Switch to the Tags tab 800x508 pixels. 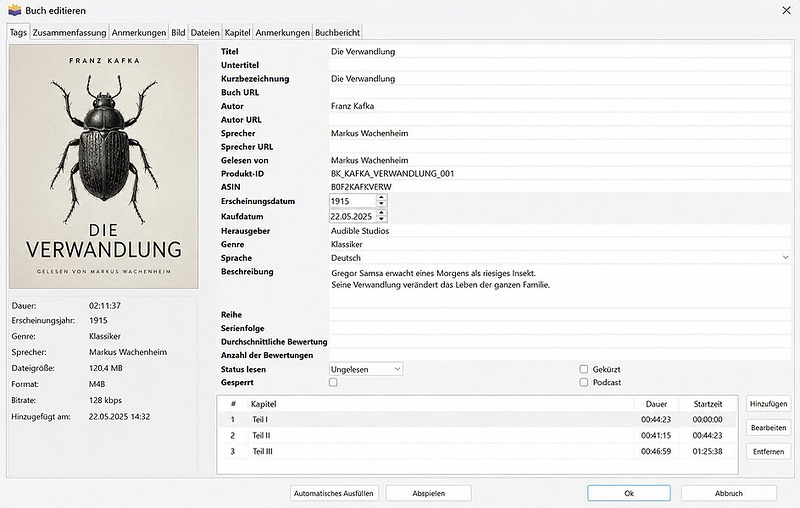pyautogui.click(x=18, y=32)
